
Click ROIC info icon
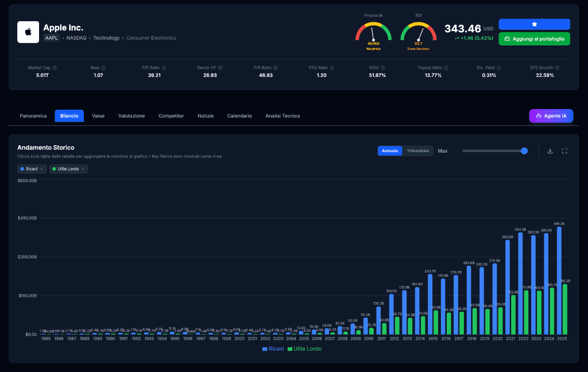tap(383, 68)
